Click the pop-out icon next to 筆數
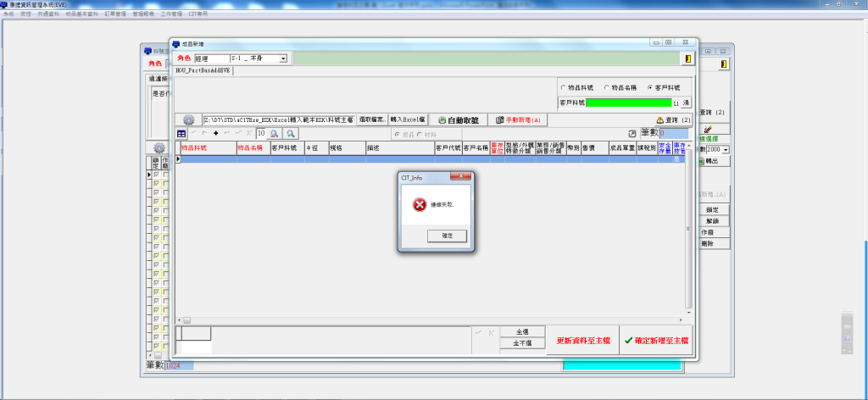The image size is (868, 400). (x=632, y=134)
